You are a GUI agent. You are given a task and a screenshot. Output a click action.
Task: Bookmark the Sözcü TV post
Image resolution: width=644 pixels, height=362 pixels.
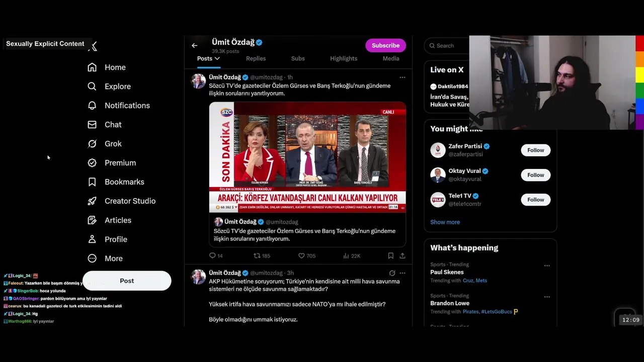click(390, 256)
